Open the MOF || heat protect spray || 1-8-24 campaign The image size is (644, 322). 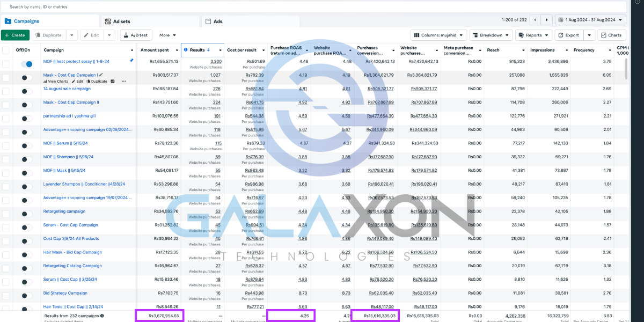(x=76, y=61)
